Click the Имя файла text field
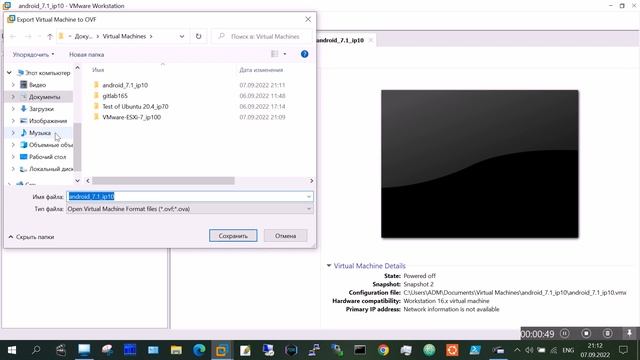This screenshot has width=640, height=360. [x=186, y=196]
